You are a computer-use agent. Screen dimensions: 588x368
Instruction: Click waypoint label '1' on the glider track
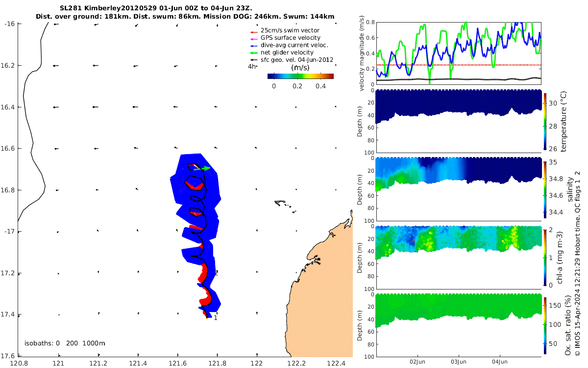coord(215,317)
